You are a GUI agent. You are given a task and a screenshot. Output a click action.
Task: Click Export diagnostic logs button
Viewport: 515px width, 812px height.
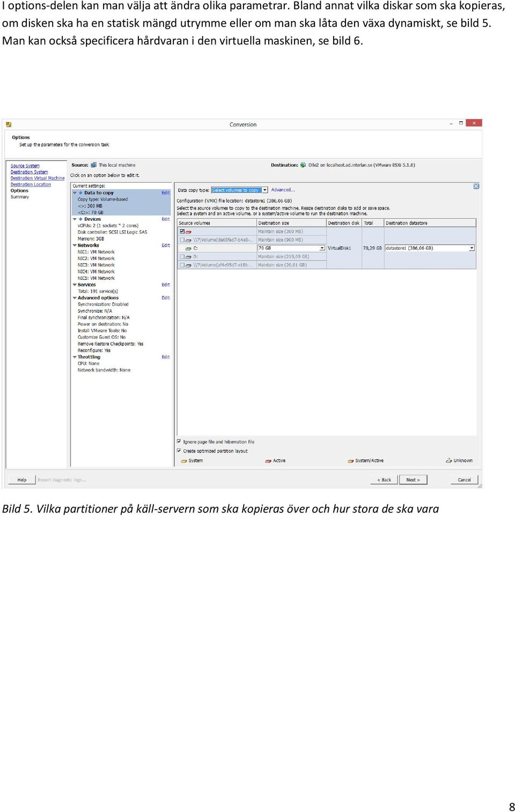pos(62,480)
